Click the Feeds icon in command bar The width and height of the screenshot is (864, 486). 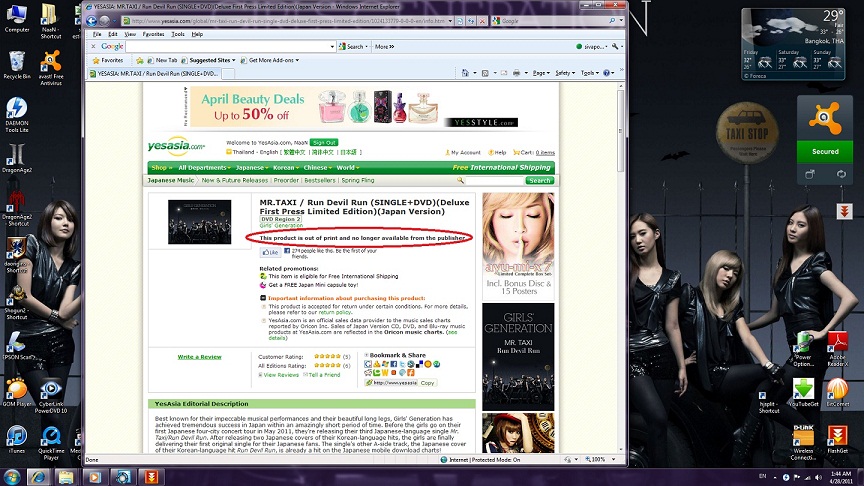tap(485, 73)
